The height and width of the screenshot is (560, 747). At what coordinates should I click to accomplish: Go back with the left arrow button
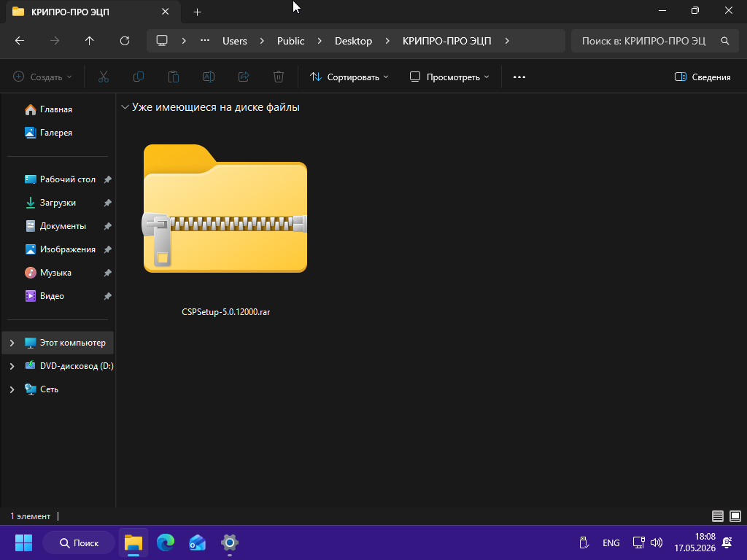[20, 41]
